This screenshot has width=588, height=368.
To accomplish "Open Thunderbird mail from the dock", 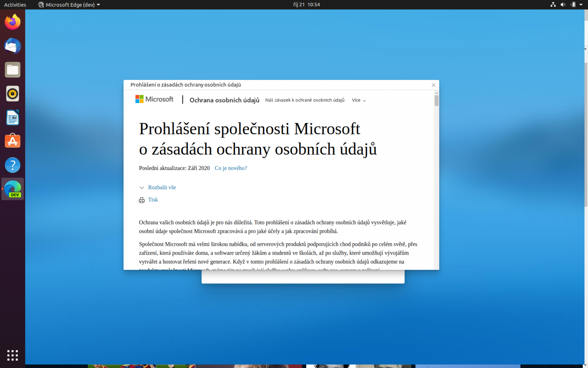I will tap(12, 46).
